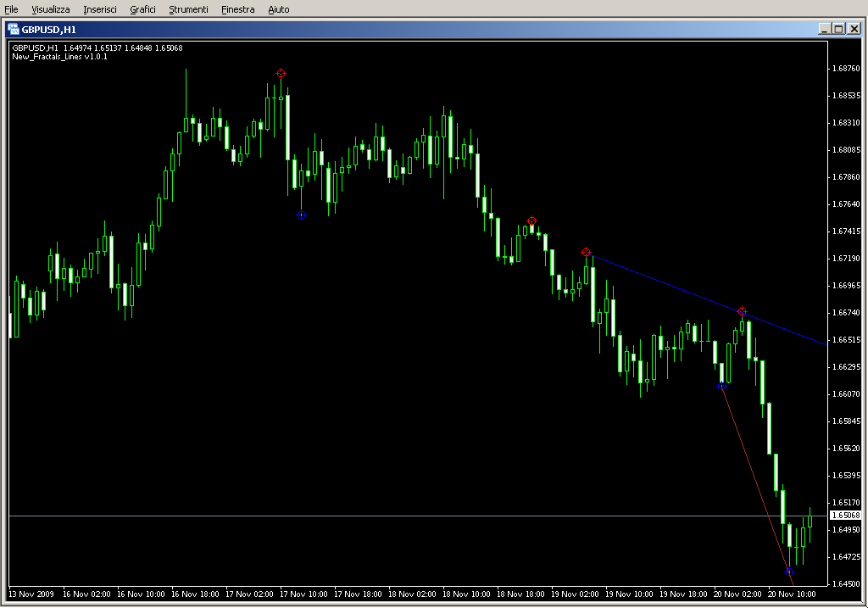Screen dimensions: 868x608
Task: Select the red fractal marker at the 17 Nov peak
Action: point(281,73)
